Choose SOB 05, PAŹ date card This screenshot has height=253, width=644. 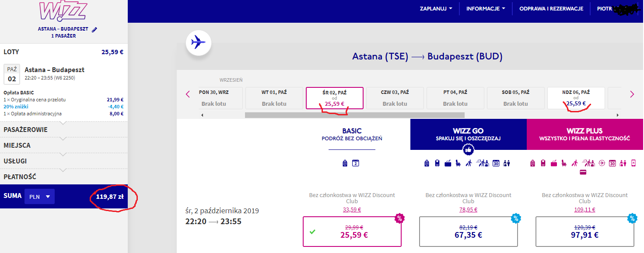(516, 98)
